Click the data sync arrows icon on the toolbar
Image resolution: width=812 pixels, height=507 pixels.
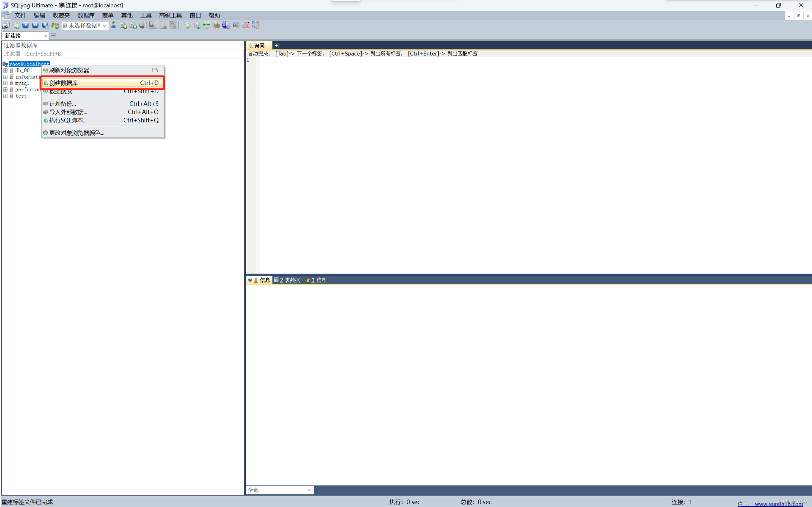coord(206,25)
